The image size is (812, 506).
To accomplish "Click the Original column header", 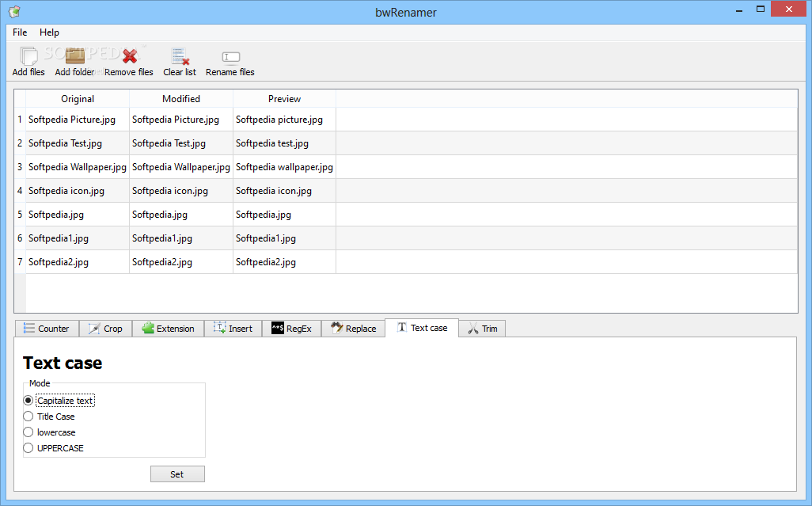I will click(78, 98).
